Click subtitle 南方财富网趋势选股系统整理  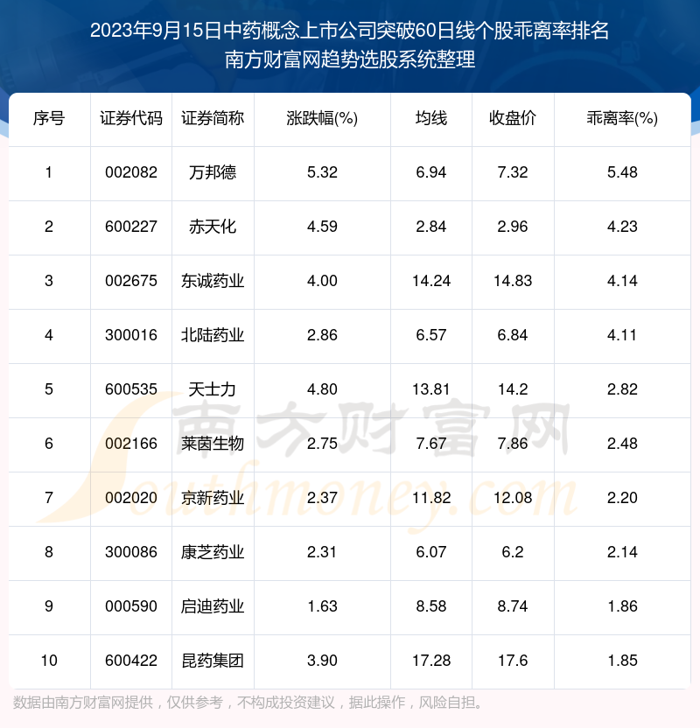tap(350, 59)
